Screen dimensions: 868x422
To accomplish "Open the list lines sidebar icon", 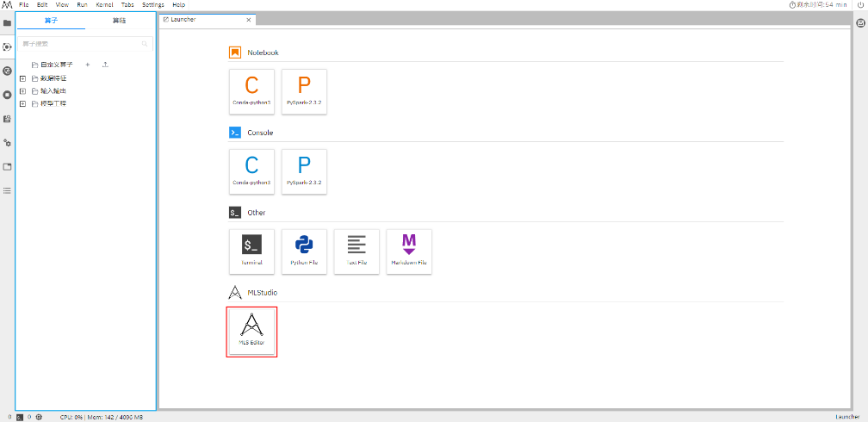I will coord(7,190).
